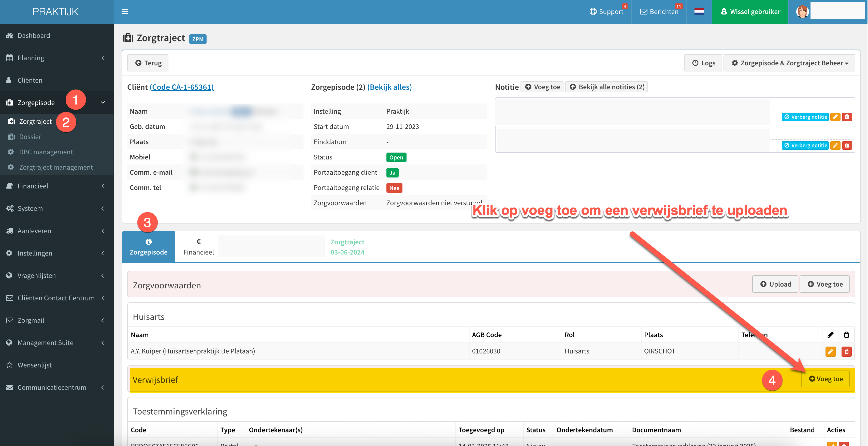The image size is (868, 446).
Task: Click the Nee portaaltoegang relatie badge
Action: point(394,188)
